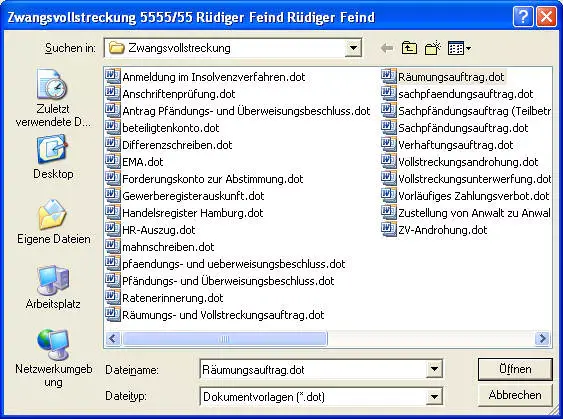
Task: Click the back arrow navigation icon
Action: (x=386, y=48)
